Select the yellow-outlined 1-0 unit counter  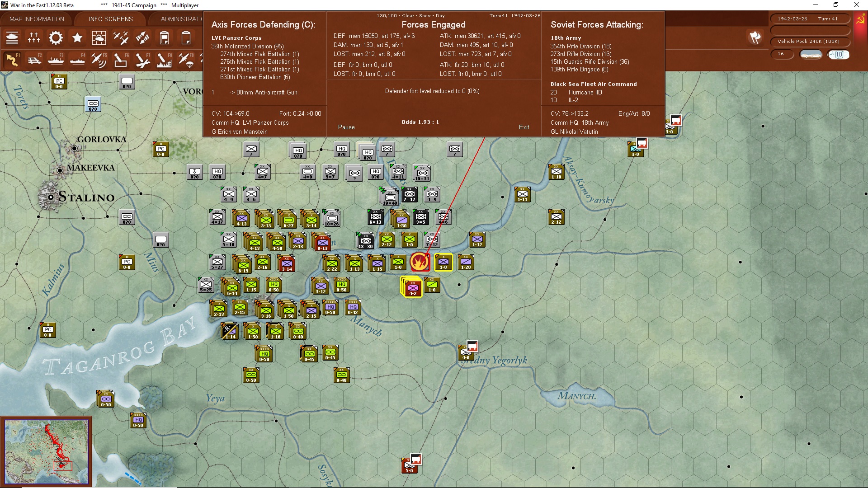443,262
